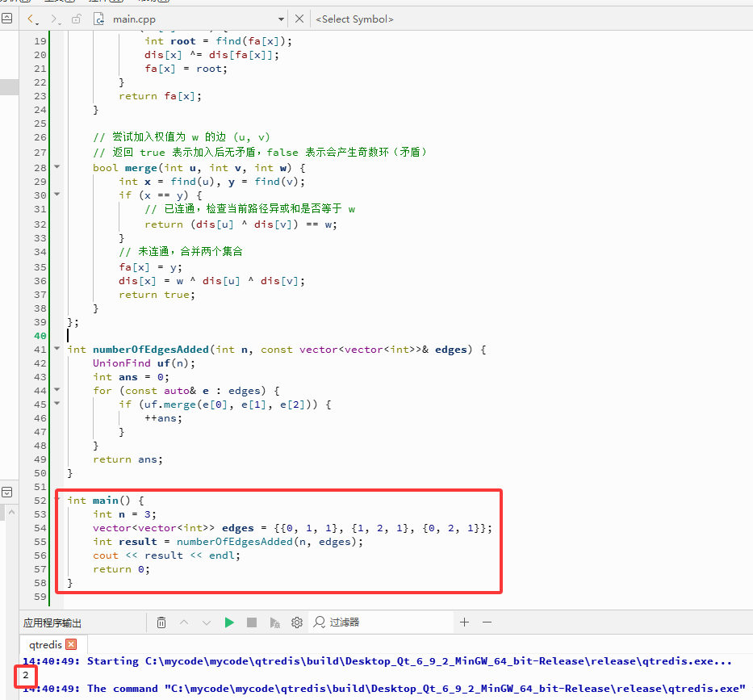Fold the for loop block
The width and height of the screenshot is (753, 700).
[x=56, y=390]
